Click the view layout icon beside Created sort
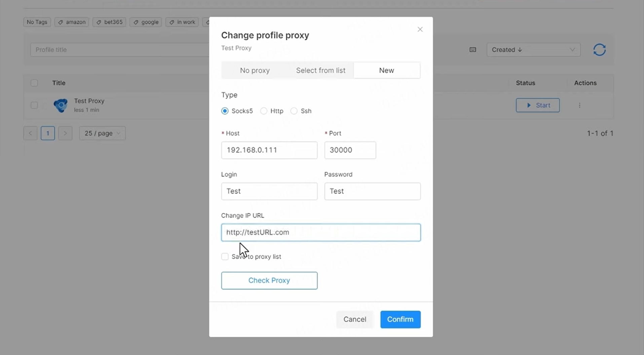 point(472,50)
